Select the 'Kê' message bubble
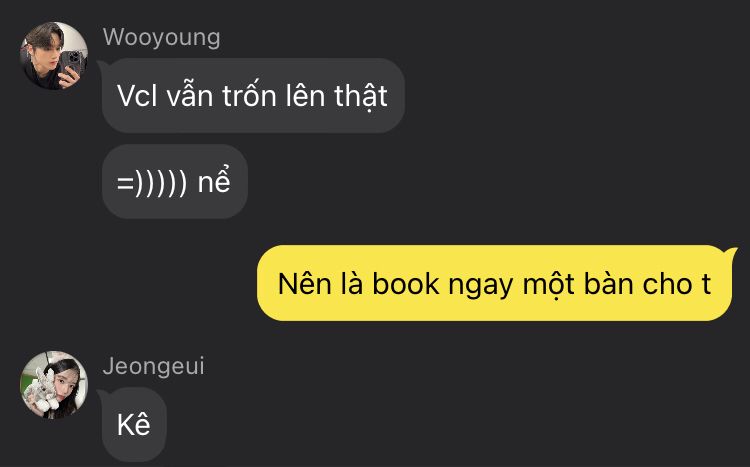Image resolution: width=750 pixels, height=467 pixels. [x=134, y=425]
